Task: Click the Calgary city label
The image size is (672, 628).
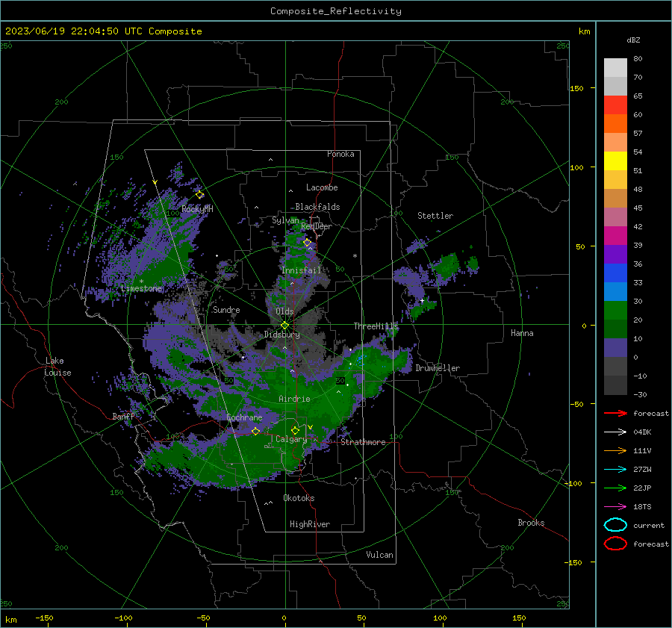Action: point(291,439)
